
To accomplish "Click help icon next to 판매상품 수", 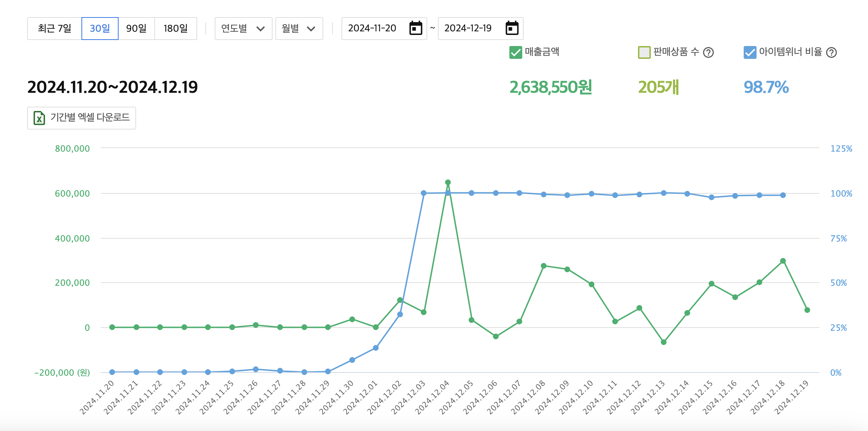I will [x=708, y=53].
